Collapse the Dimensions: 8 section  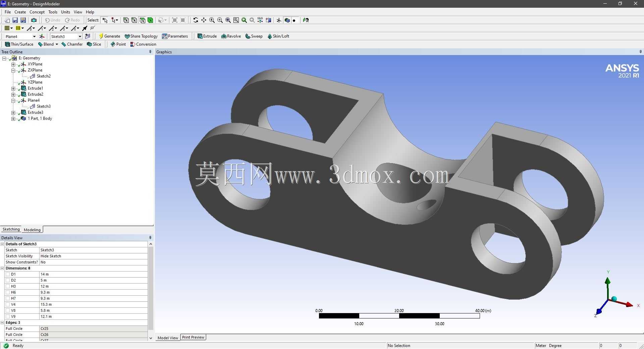point(2,268)
